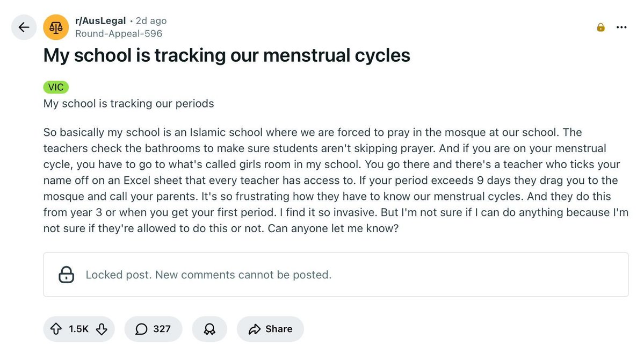This screenshot has width=644, height=345.
Task: Open the r/AusLegal scales avatar
Action: click(x=56, y=27)
